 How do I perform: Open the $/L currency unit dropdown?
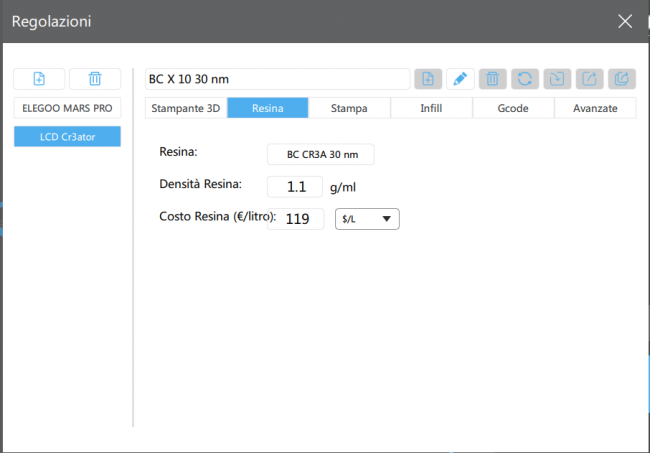(x=366, y=219)
